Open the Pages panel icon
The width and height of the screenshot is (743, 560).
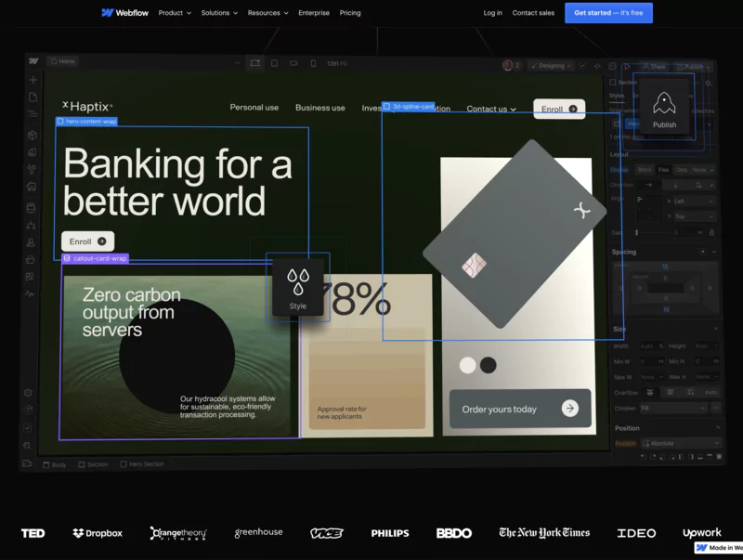coord(33,98)
